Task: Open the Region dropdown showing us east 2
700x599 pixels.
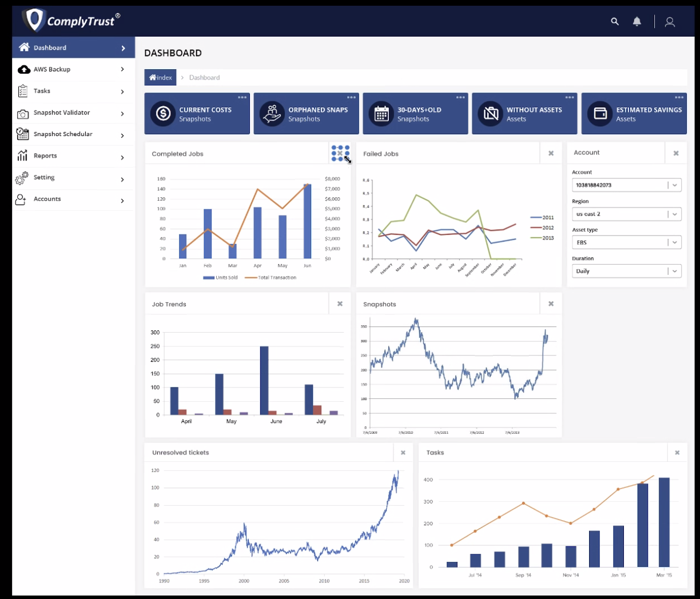Action: [x=626, y=214]
